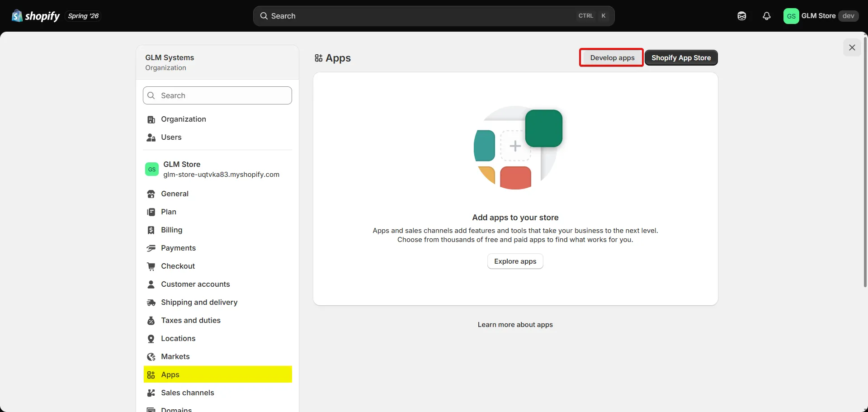This screenshot has height=412, width=868.
Task: Click the Apps heading icon
Action: click(x=319, y=58)
